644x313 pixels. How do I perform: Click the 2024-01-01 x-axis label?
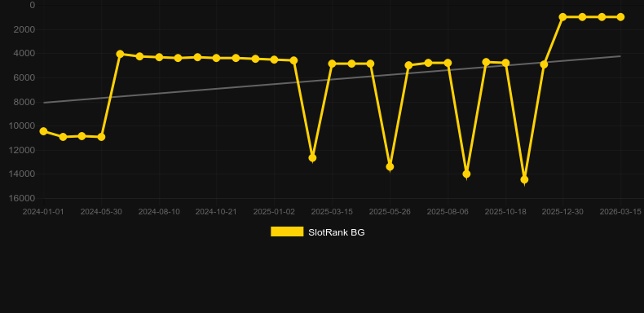[43, 212]
